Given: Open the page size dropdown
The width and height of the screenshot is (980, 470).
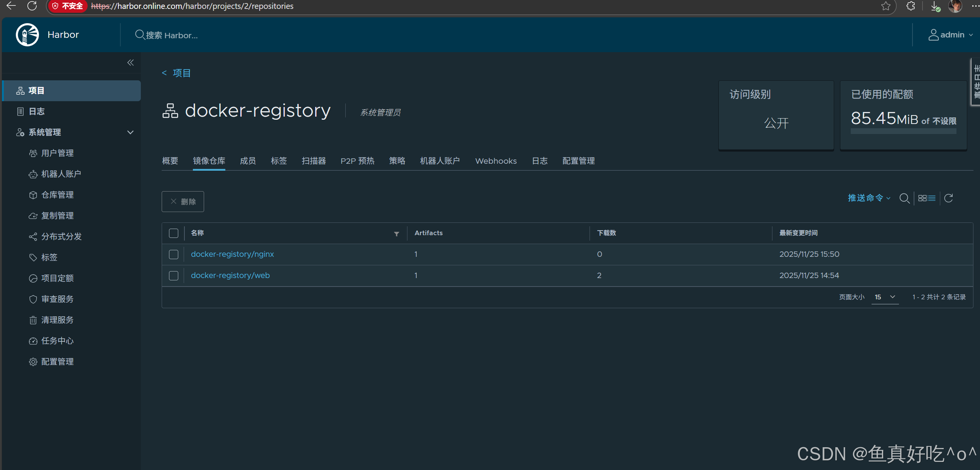Looking at the screenshot, I should point(885,297).
